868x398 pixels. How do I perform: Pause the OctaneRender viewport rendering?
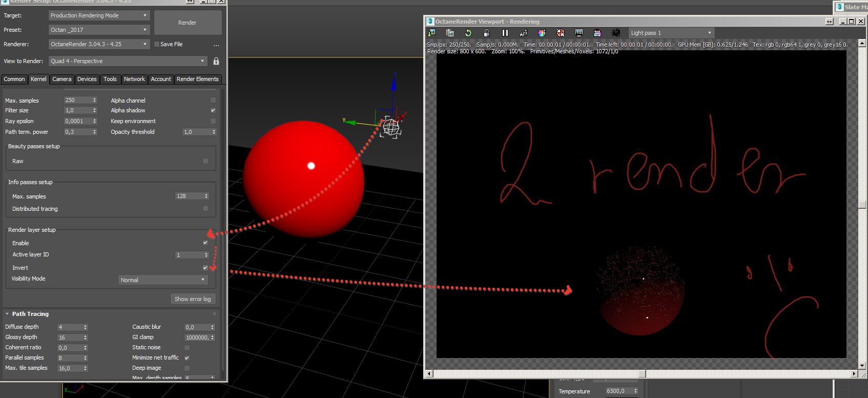click(505, 33)
